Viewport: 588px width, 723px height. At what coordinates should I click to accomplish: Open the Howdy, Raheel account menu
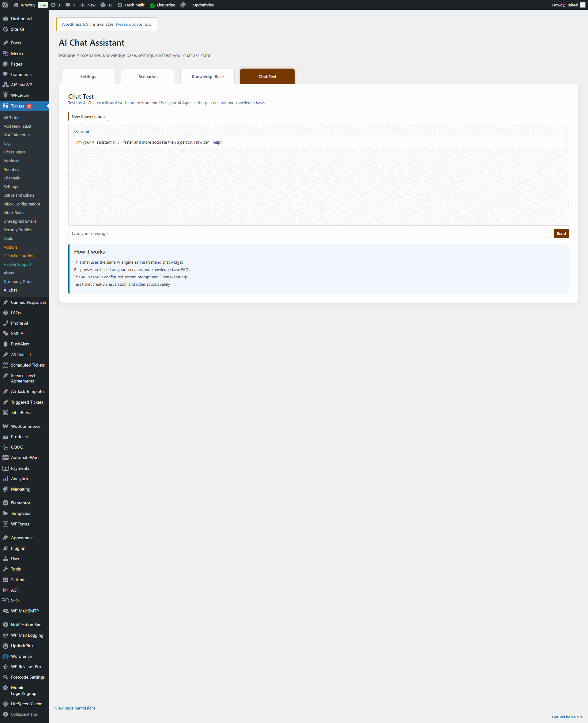565,5
